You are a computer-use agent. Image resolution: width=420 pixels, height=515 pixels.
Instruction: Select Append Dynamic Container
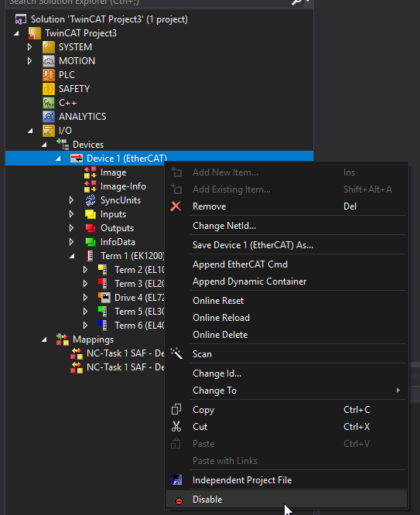286,281
